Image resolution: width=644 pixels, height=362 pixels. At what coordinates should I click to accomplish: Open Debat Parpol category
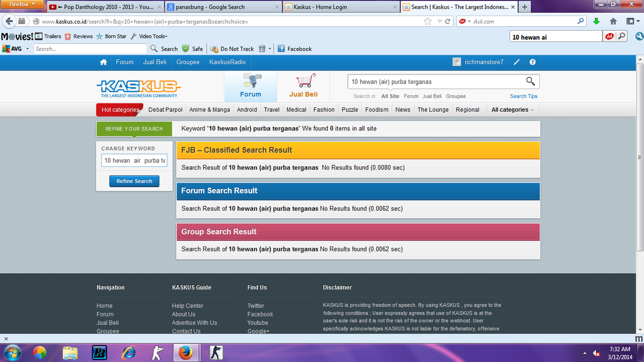(x=166, y=110)
